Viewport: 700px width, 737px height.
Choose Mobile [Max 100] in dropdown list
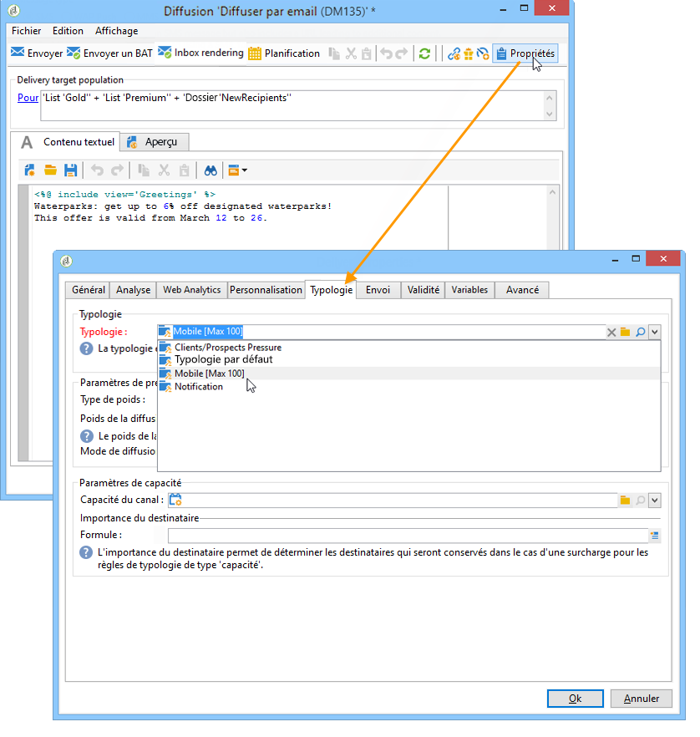pyautogui.click(x=408, y=374)
